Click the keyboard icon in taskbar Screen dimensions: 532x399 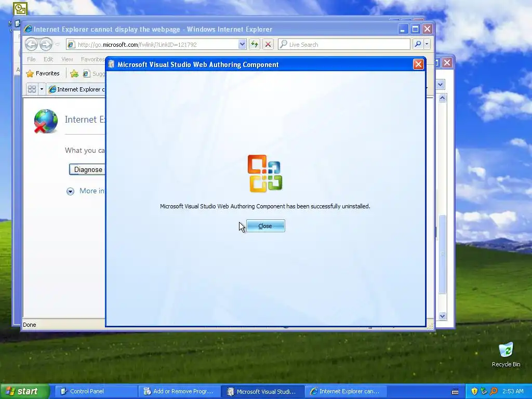pos(455,392)
